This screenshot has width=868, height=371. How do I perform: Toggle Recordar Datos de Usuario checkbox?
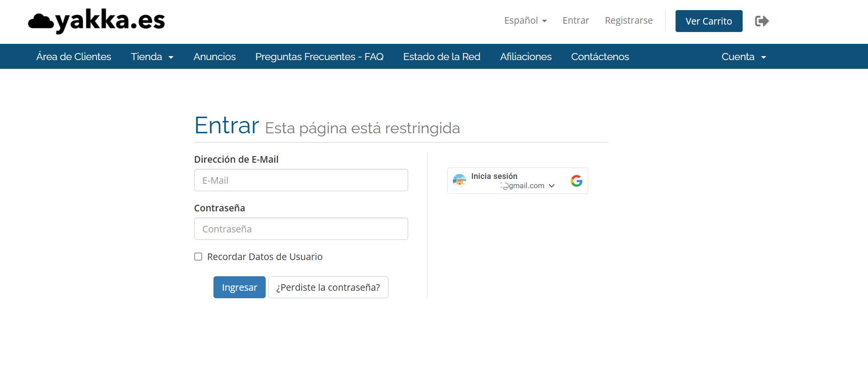pos(198,257)
